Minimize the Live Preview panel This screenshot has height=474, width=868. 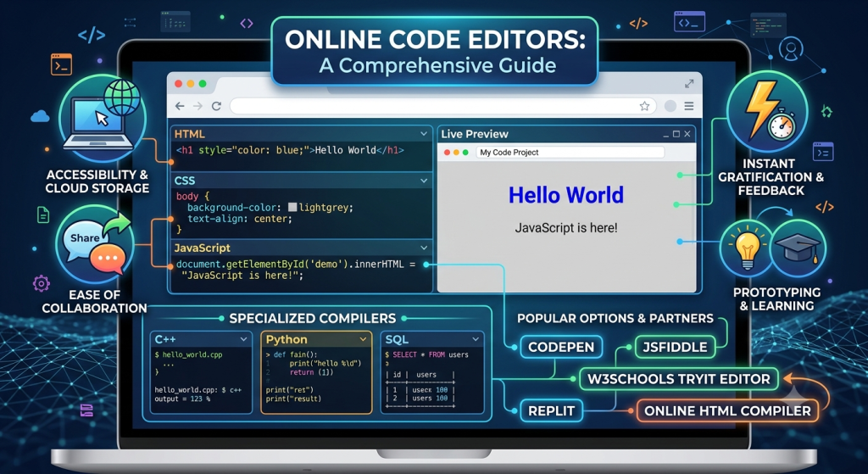[666, 135]
